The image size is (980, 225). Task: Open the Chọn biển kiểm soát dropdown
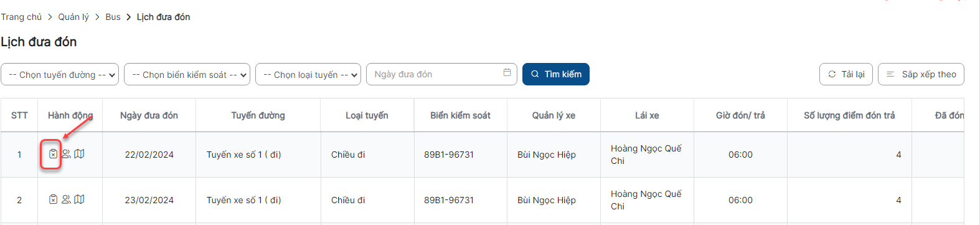coord(187,74)
